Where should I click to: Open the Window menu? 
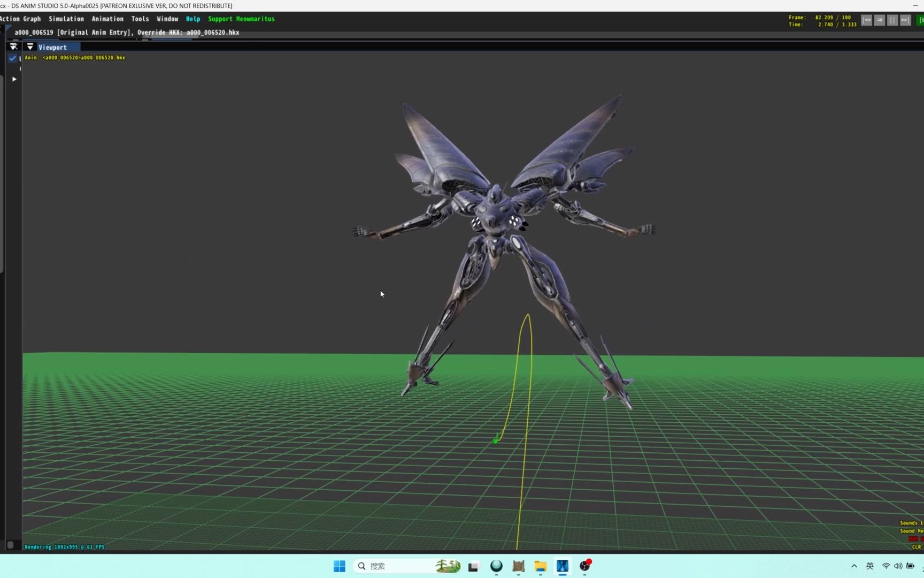coord(167,19)
